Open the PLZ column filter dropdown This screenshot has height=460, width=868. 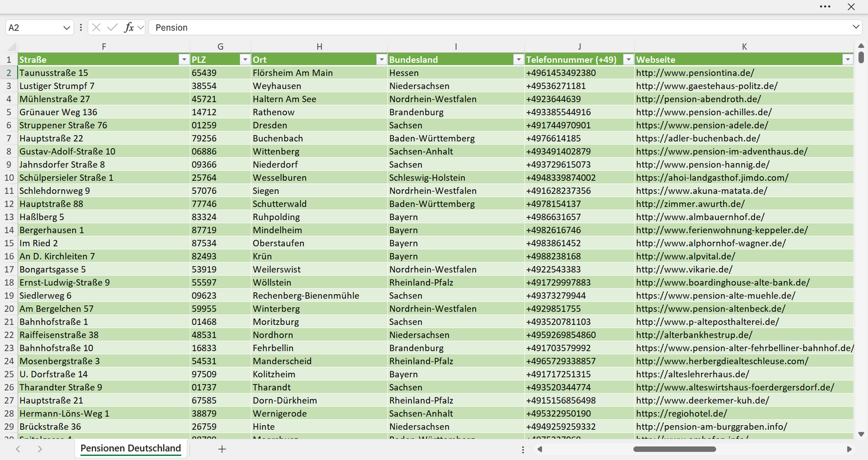[245, 59]
